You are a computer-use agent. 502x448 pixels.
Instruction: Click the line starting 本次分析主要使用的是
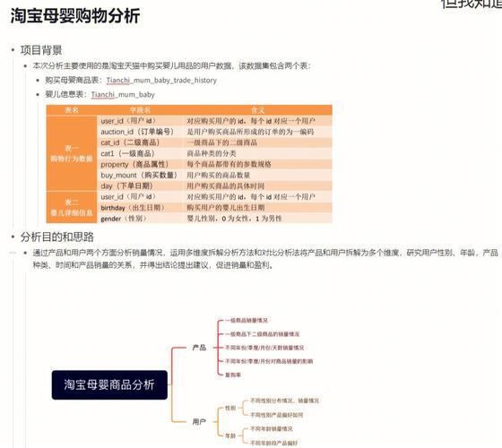pos(171,66)
